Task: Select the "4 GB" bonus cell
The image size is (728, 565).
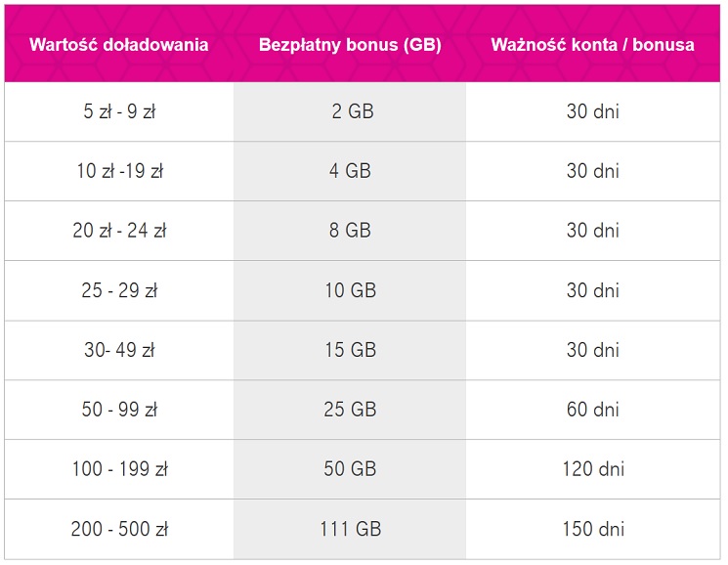Action: (350, 171)
